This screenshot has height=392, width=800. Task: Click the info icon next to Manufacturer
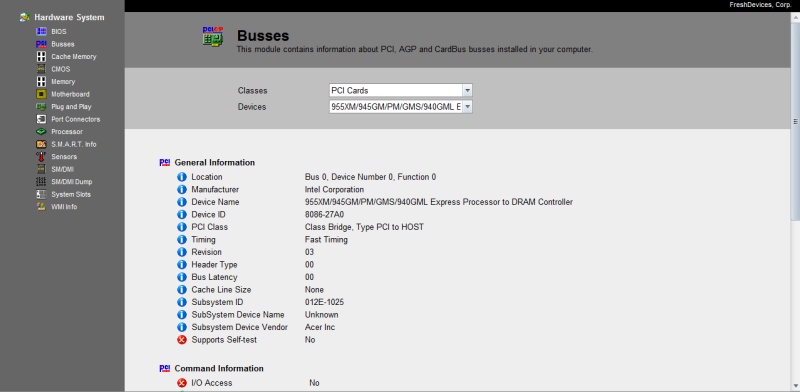click(182, 190)
